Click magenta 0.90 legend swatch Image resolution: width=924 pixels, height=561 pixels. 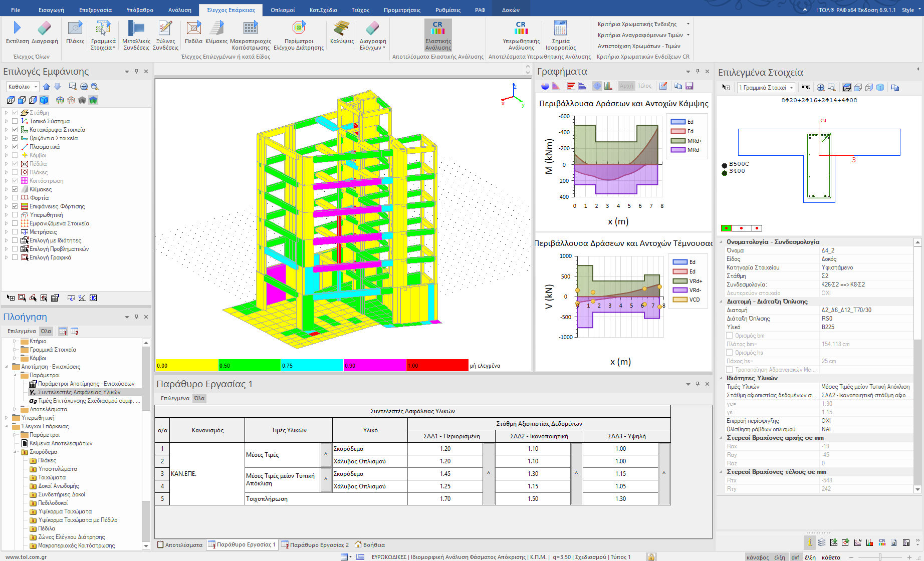(x=374, y=365)
